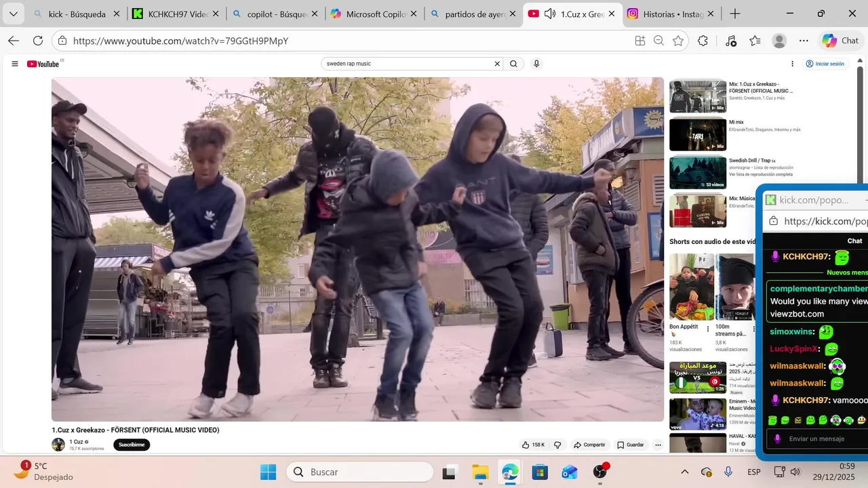Open Bon Appétit short options dots
The image size is (868, 488).
point(709,329)
